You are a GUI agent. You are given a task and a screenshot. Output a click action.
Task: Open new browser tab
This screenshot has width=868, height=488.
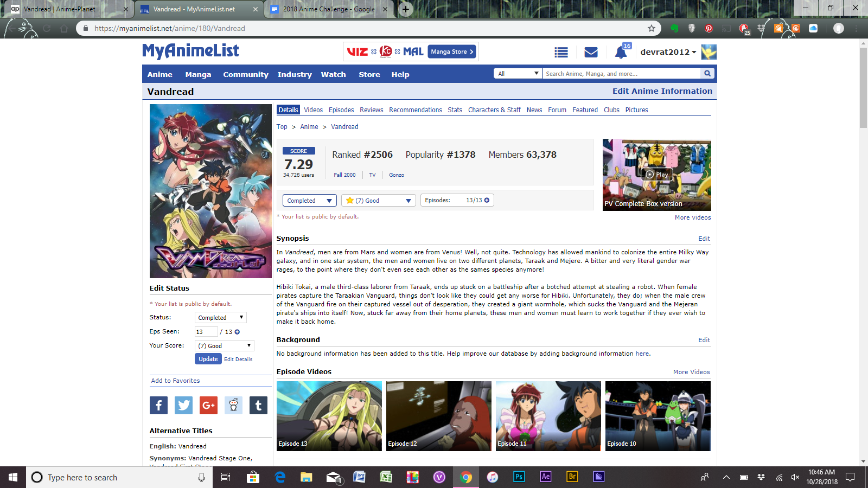pyautogui.click(x=406, y=9)
